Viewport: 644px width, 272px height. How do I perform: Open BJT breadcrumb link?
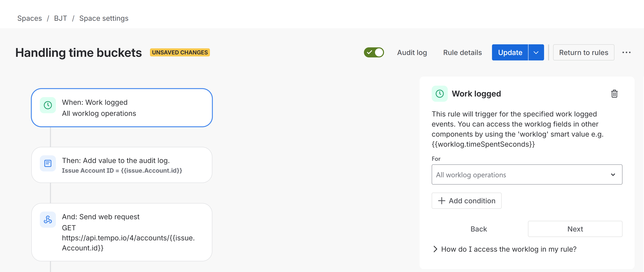pos(61,18)
